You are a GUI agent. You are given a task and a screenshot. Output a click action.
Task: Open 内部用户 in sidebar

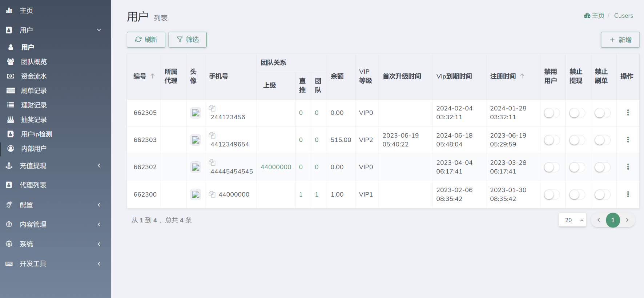[56, 149]
